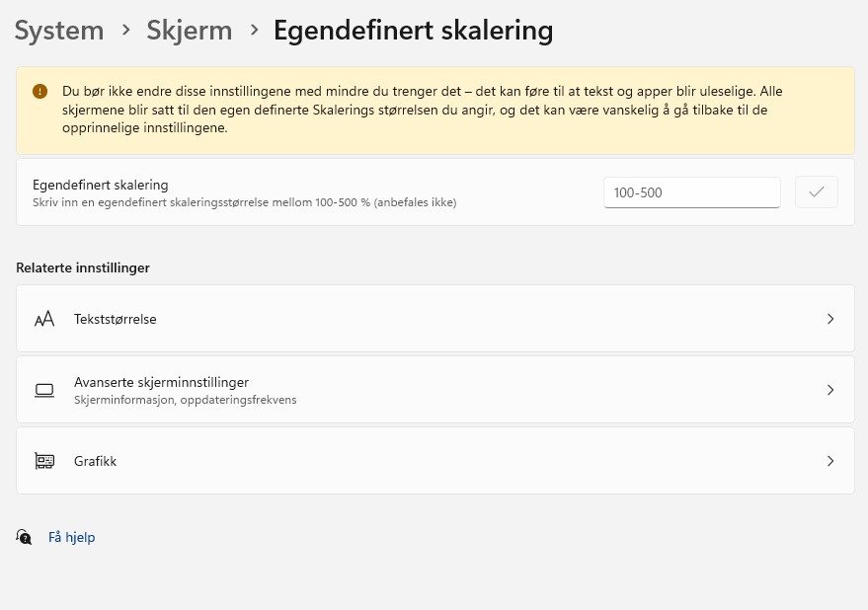Screen dimensions: 868x610
Task: Go back to System in the breadcrumb
Action: pyautogui.click(x=59, y=31)
